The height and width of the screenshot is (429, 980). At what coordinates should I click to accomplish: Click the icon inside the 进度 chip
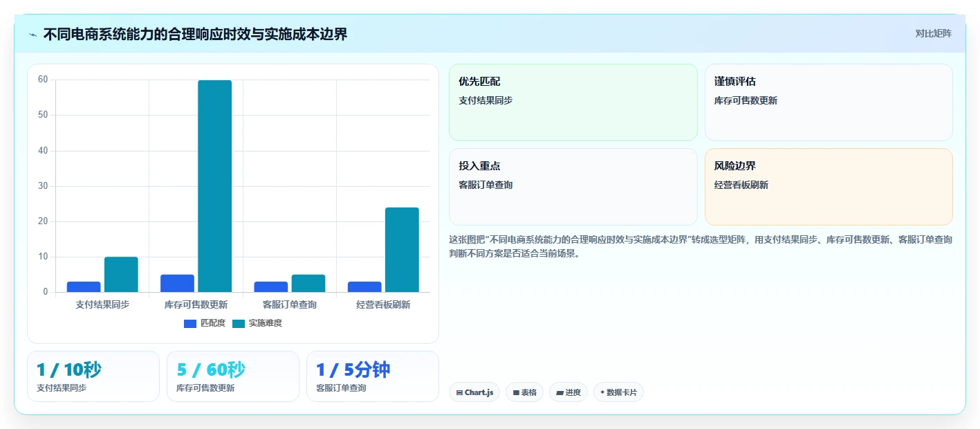click(560, 392)
